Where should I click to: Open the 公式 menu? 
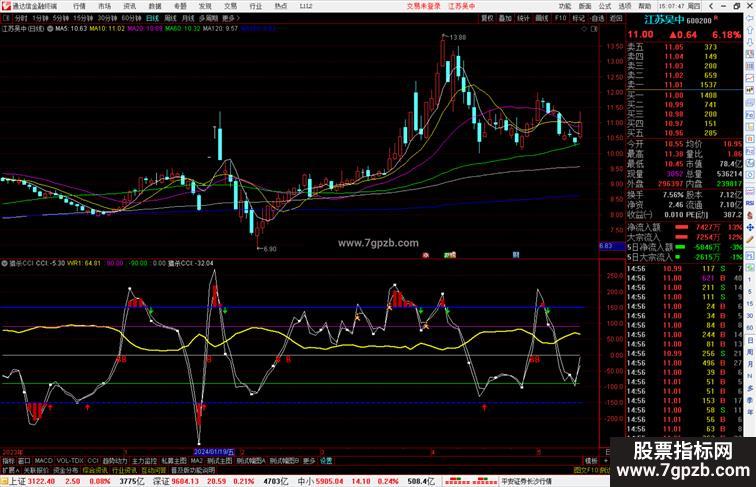pos(605,6)
